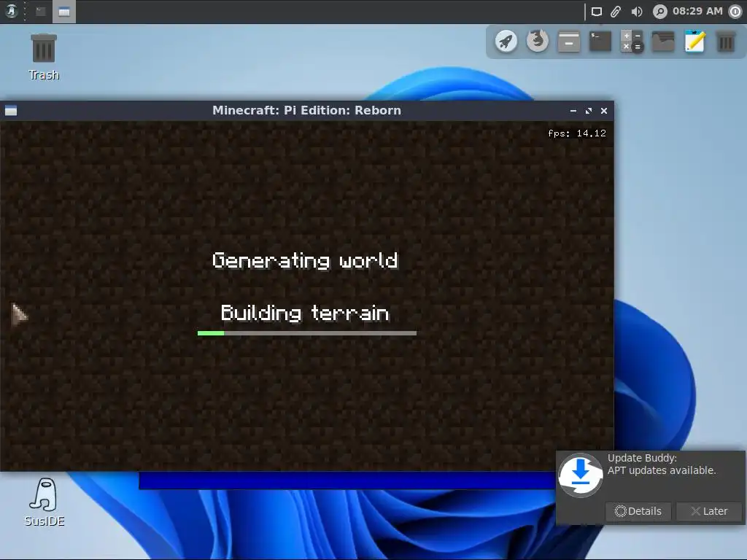
Task: Open the file manager folder in dock
Action: click(663, 42)
